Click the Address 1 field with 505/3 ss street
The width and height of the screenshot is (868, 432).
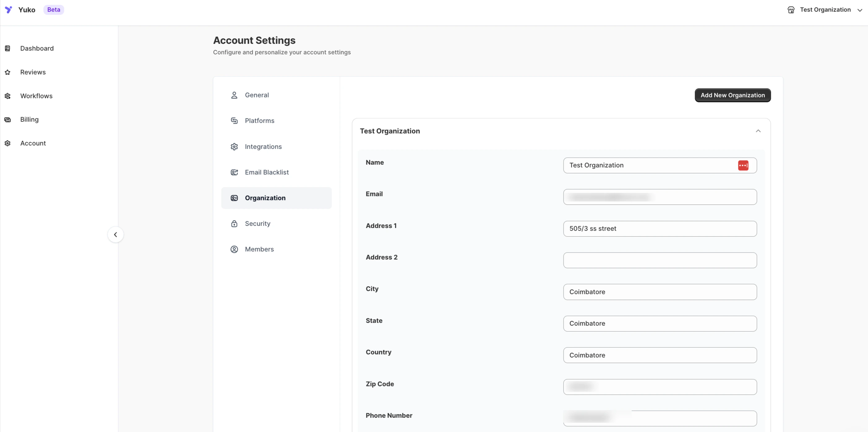click(660, 229)
